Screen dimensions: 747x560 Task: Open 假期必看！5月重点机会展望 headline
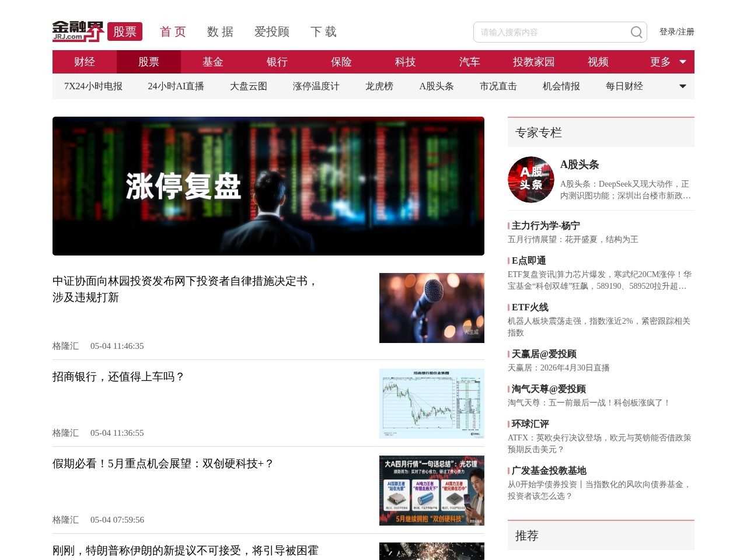click(163, 464)
